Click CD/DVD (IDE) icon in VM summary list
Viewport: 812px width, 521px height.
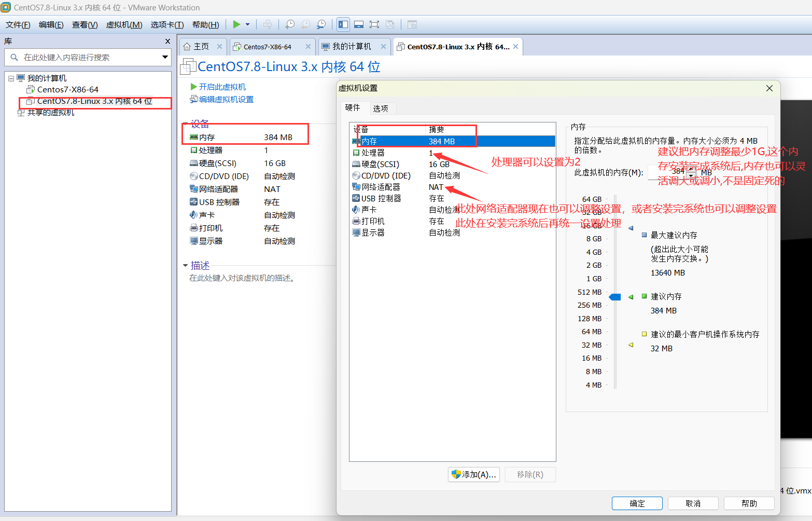(194, 176)
